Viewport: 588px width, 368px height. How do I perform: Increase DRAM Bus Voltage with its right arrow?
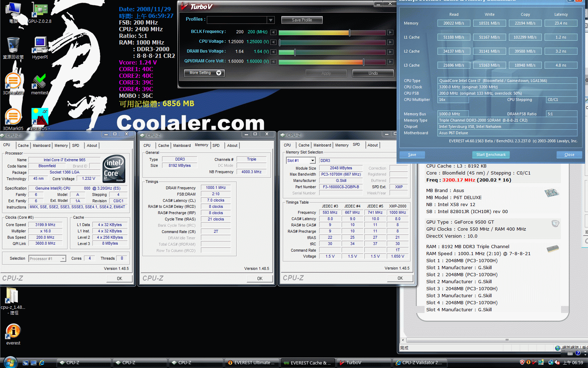[x=390, y=52]
